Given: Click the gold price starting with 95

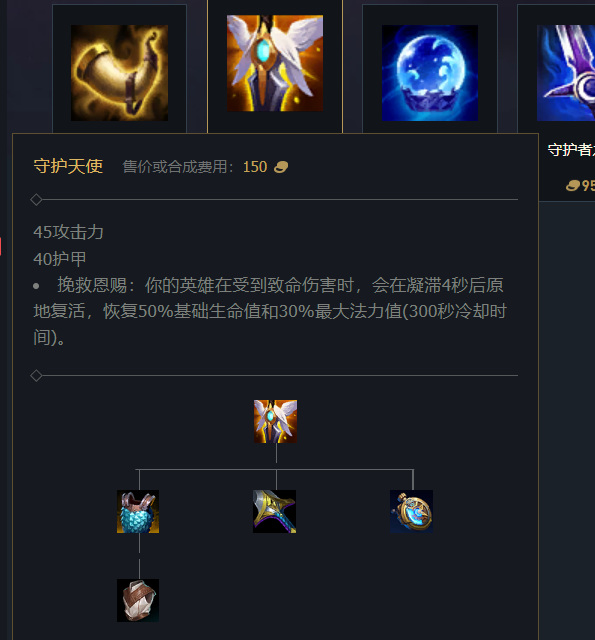Looking at the screenshot, I should 580,186.
